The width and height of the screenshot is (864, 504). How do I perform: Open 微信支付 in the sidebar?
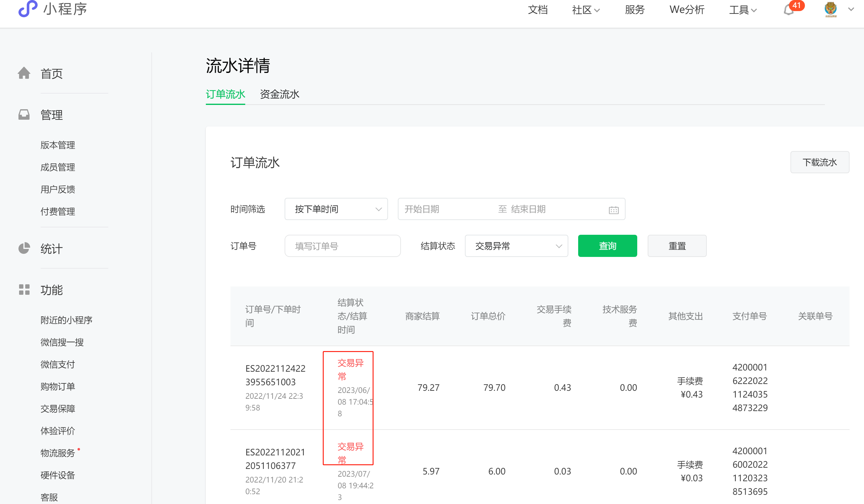58,364
